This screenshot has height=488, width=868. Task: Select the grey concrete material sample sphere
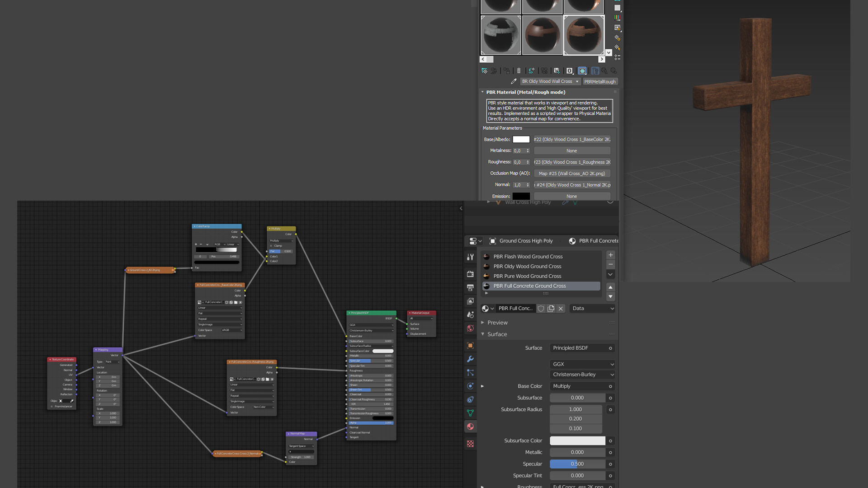pyautogui.click(x=501, y=35)
